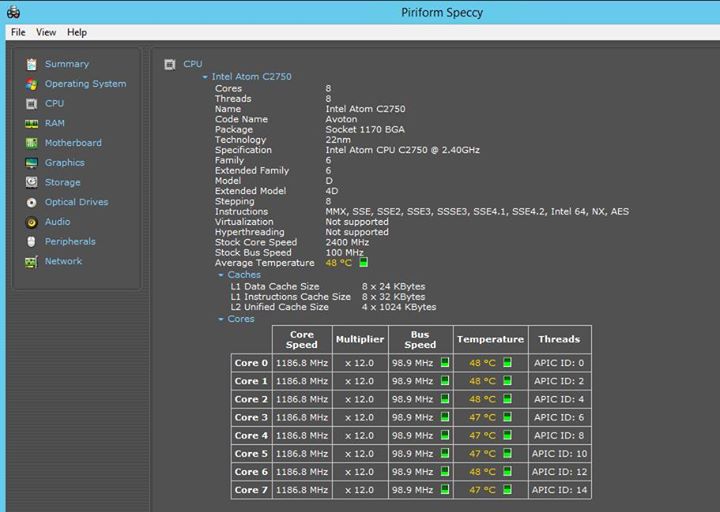Open the Audio section
Image resolution: width=720 pixels, height=512 pixels.
57,222
